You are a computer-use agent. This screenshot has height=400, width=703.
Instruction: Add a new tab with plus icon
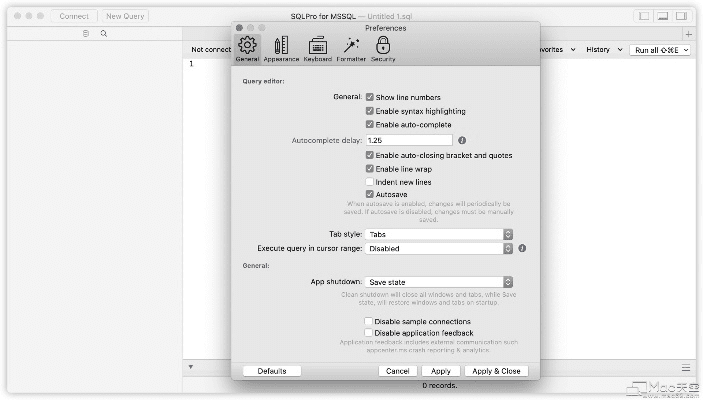689,34
